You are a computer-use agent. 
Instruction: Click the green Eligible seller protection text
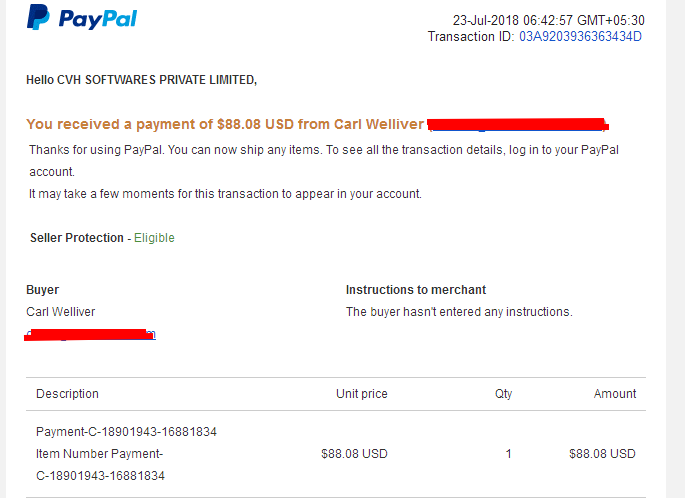154,238
